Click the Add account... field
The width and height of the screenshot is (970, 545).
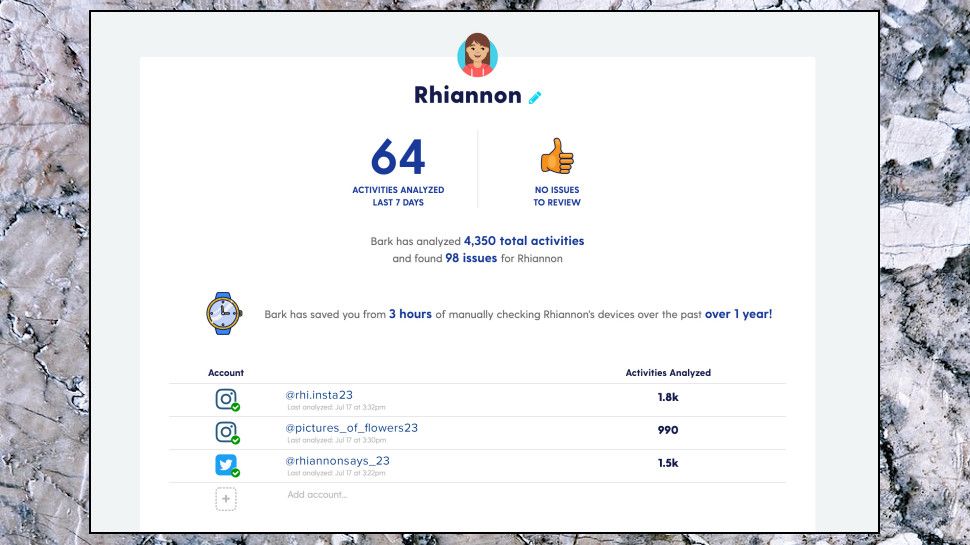pyautogui.click(x=317, y=494)
